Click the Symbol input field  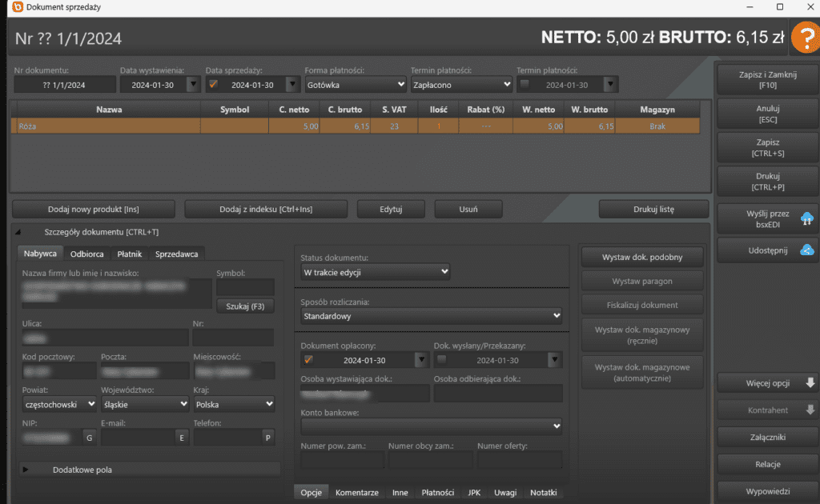pos(245,286)
